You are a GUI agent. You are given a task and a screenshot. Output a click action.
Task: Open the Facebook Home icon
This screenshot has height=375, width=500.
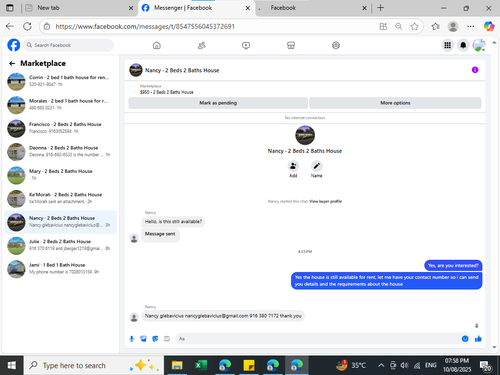click(x=157, y=45)
